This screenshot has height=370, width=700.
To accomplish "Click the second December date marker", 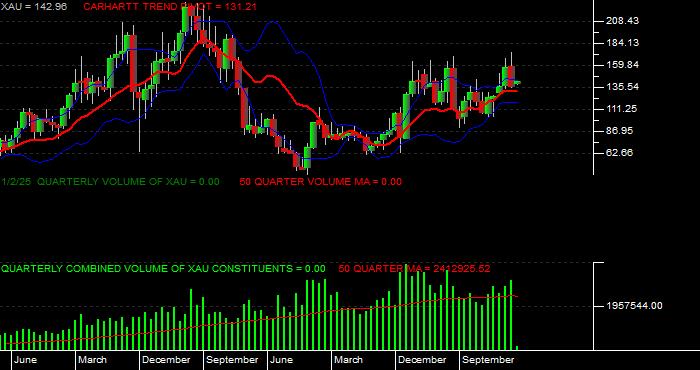I will [422, 360].
